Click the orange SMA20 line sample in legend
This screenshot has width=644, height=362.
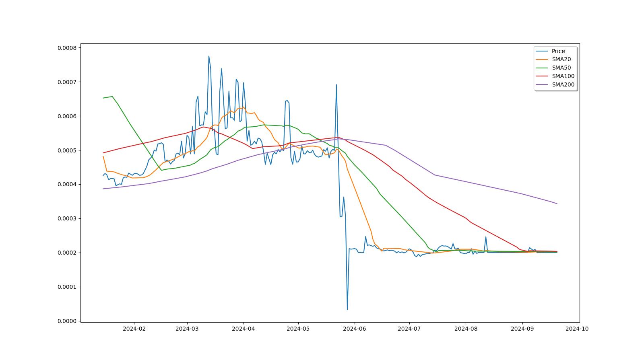pos(542,60)
